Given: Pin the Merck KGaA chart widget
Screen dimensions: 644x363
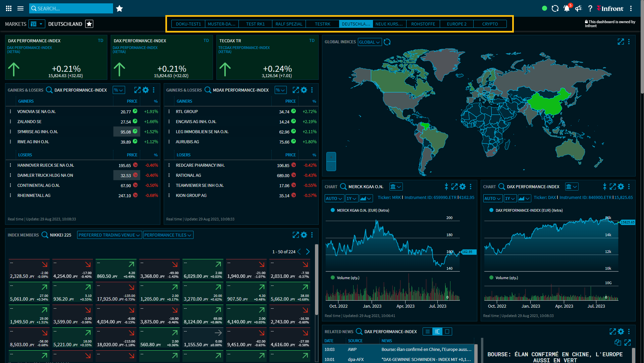Looking at the screenshot, I should pyautogui.click(x=446, y=187).
